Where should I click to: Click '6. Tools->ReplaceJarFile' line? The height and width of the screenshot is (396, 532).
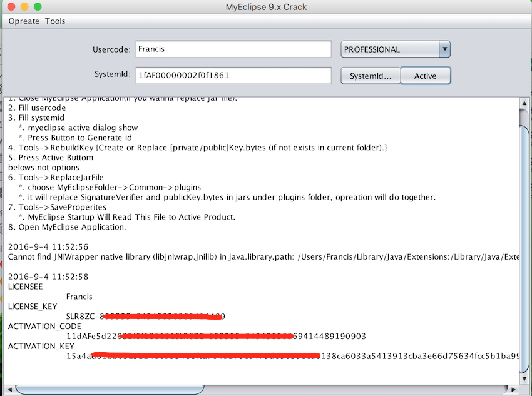tap(56, 177)
